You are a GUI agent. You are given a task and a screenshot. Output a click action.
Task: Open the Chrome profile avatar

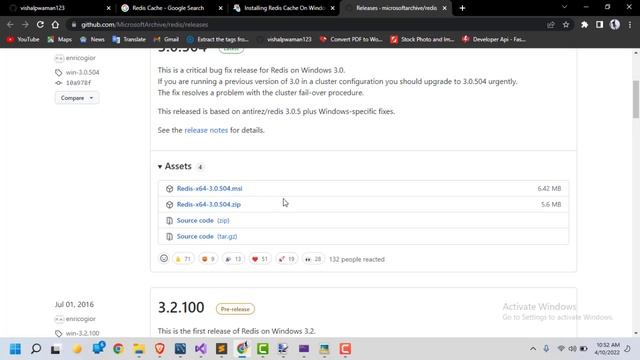[615, 24]
